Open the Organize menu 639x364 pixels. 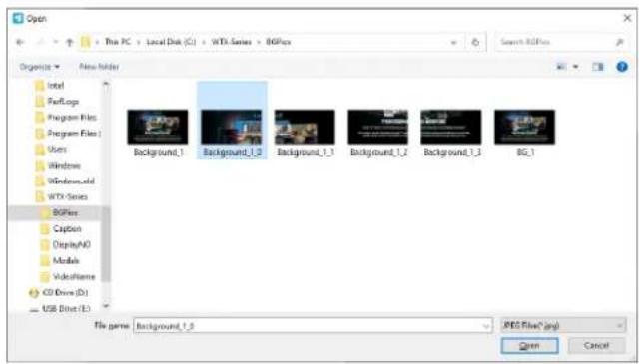[x=40, y=67]
